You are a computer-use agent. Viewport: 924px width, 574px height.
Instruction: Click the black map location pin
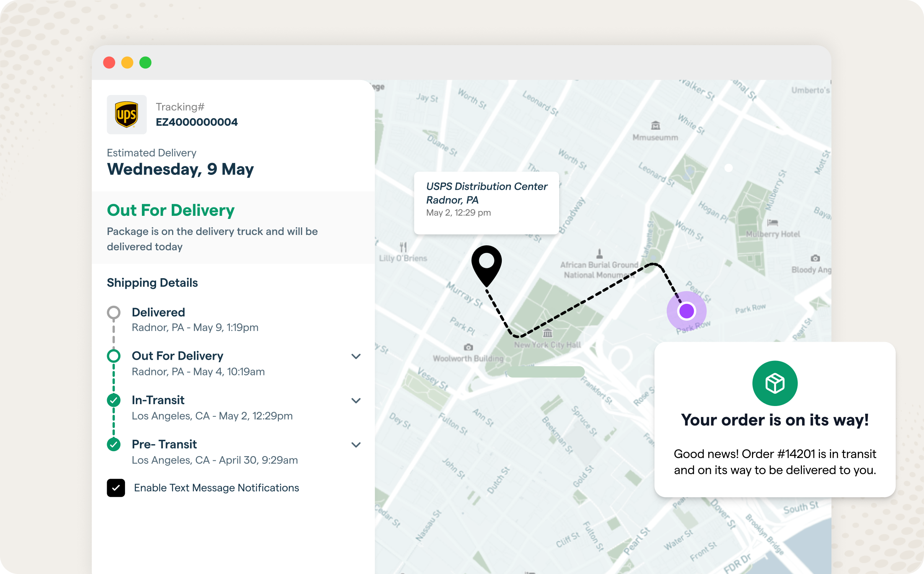pyautogui.click(x=486, y=263)
